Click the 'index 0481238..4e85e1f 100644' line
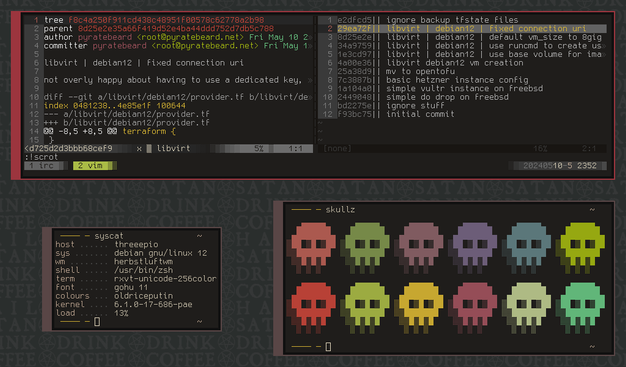Image resolution: width=626 pixels, height=367 pixels. (114, 106)
